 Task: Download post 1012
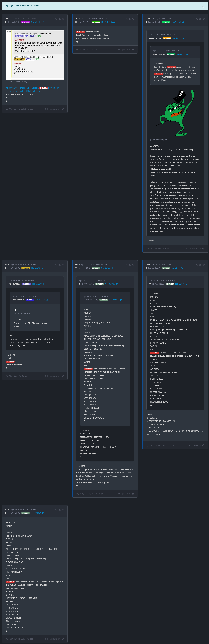[130, 265]
